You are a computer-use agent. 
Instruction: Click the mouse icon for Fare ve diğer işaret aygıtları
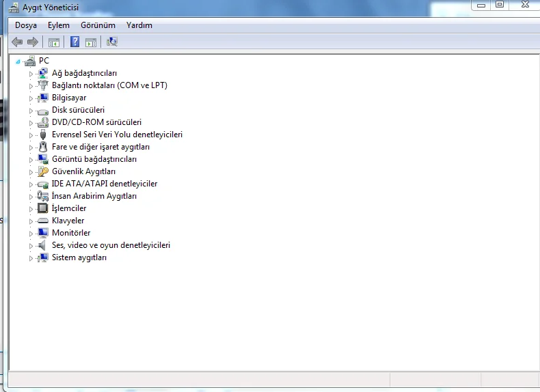[x=42, y=147]
